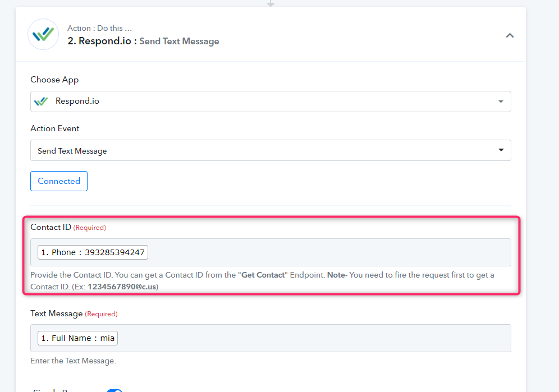
Task: Click the Choose App label
Action: pos(54,80)
